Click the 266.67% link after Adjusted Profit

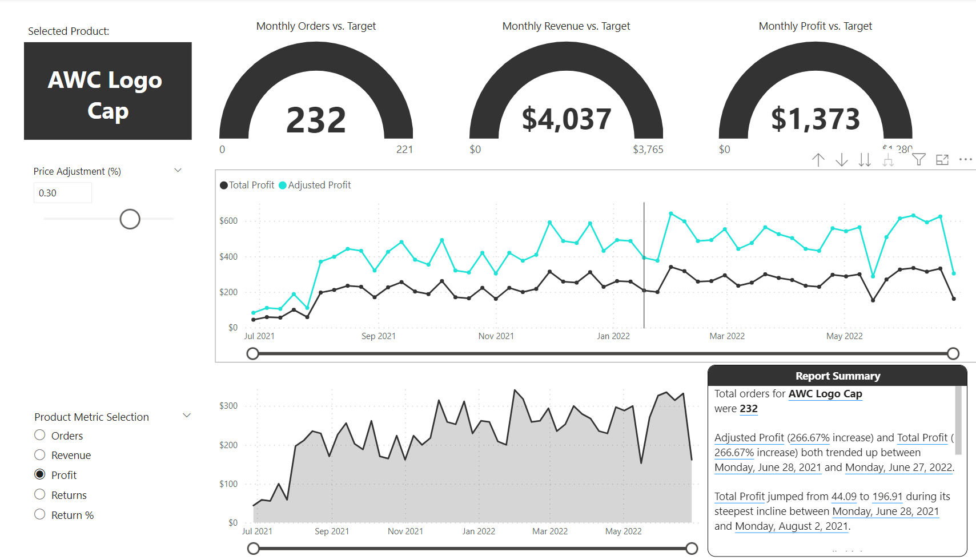pyautogui.click(x=810, y=438)
